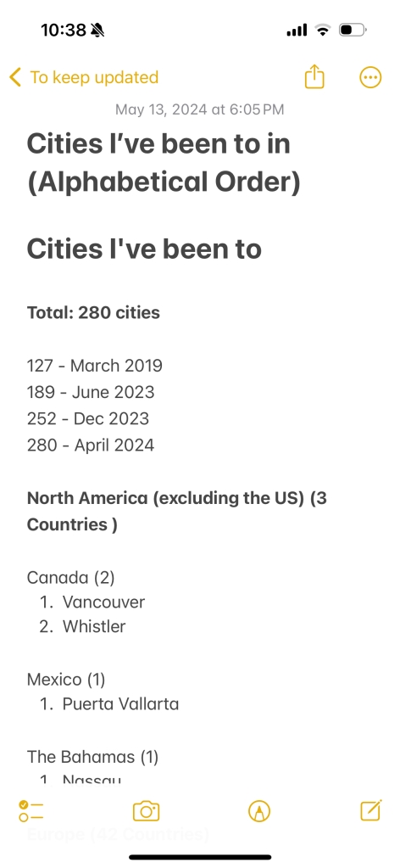This screenshot has width=400, height=868.
Task: Open the camera attachment icon
Action: pyautogui.click(x=146, y=811)
